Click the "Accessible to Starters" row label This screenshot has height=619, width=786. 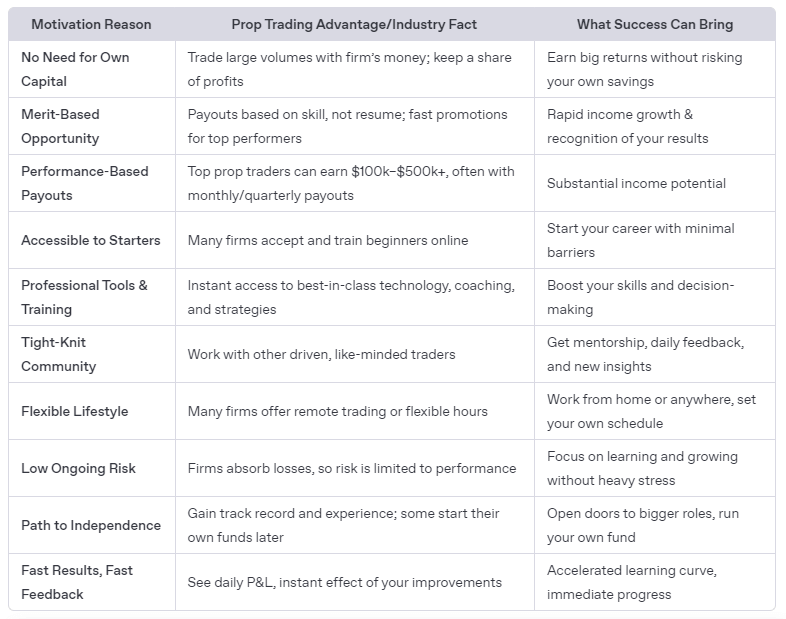coord(91,240)
